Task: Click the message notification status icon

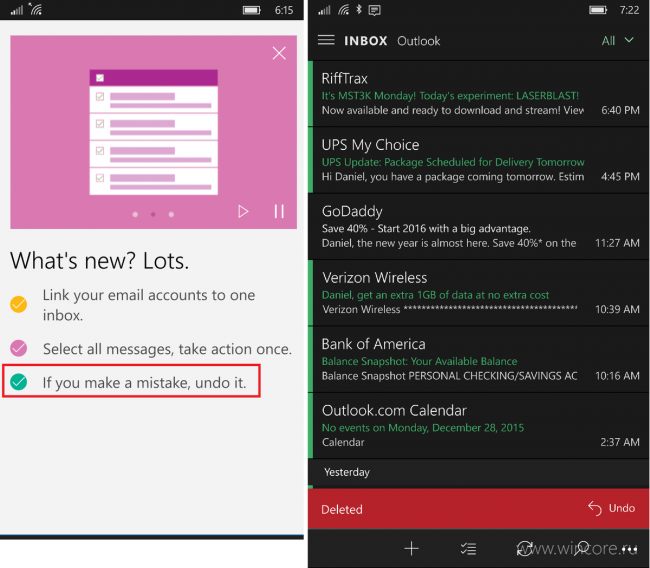Action: (x=374, y=10)
